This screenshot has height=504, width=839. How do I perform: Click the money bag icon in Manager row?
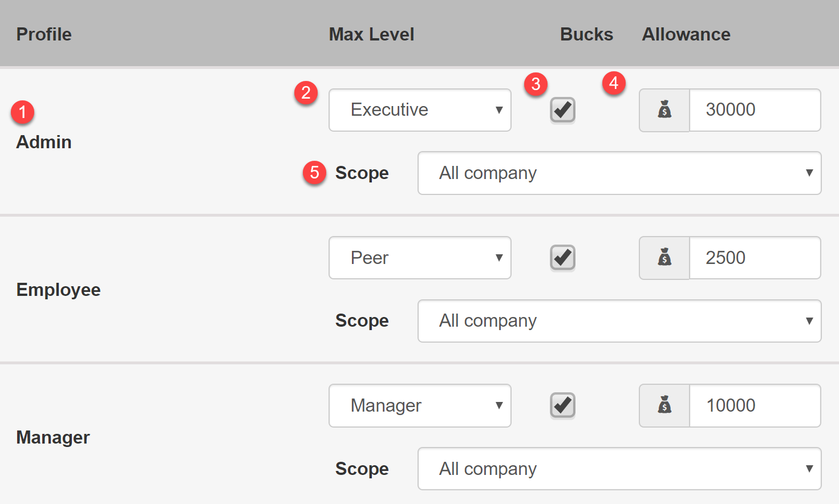[x=664, y=405]
